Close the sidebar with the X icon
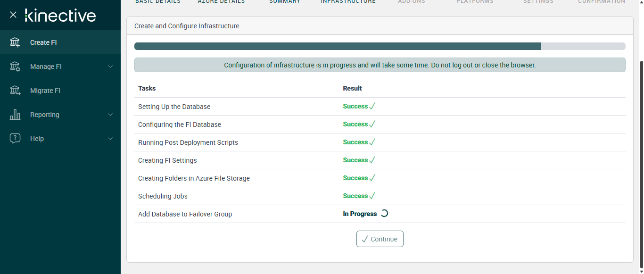Image resolution: width=644 pixels, height=274 pixels. (13, 15)
